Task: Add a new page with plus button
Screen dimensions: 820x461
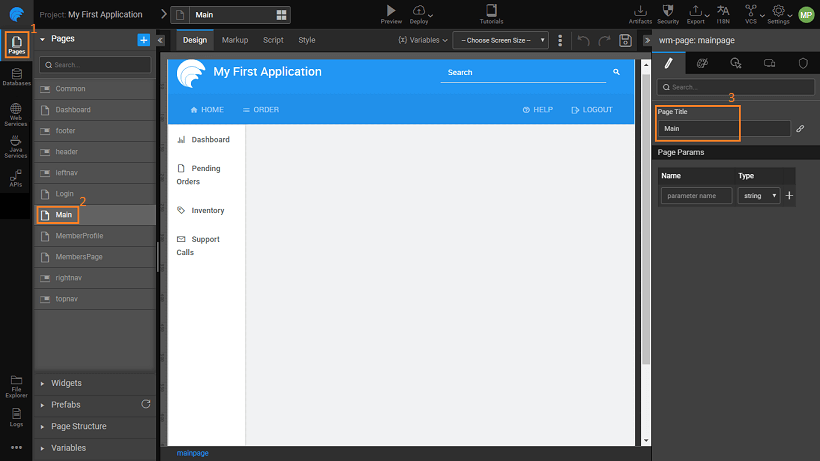Action: 143,39
